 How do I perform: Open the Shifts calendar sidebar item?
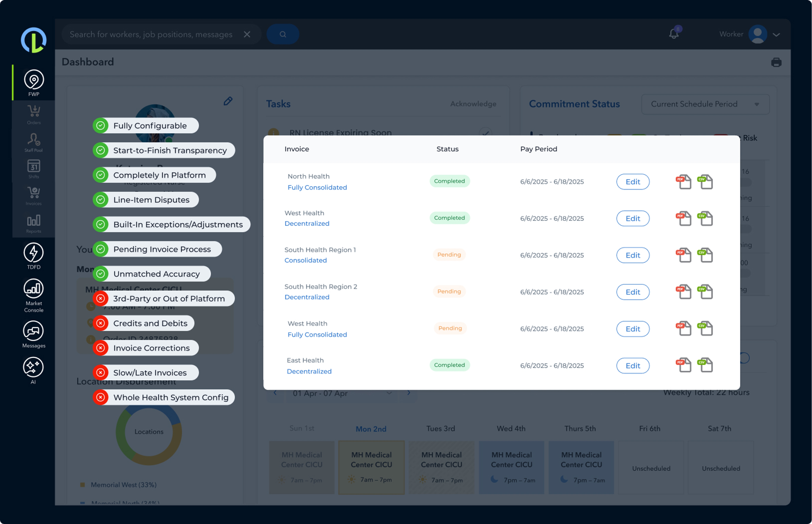(x=34, y=169)
